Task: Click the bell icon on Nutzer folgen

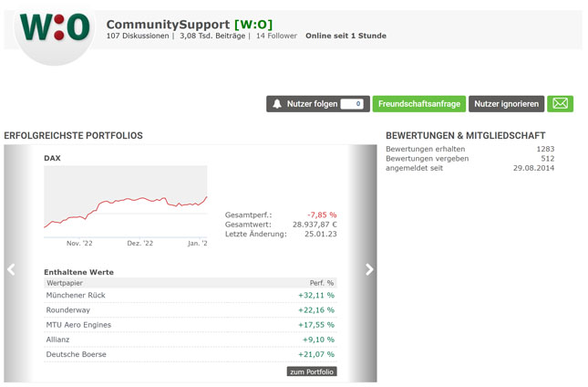Action: pos(277,104)
